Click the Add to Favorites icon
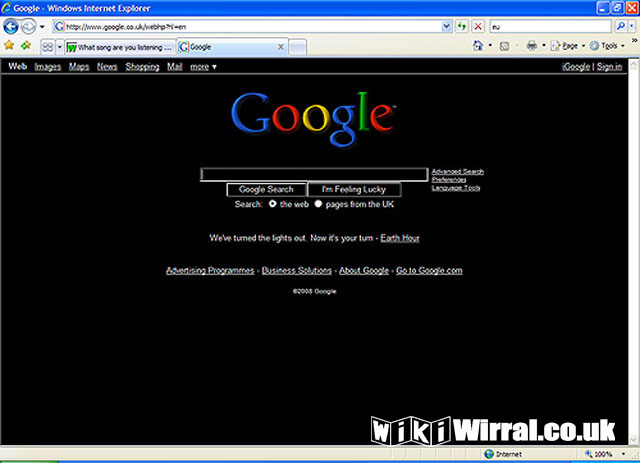 pyautogui.click(x=26, y=45)
